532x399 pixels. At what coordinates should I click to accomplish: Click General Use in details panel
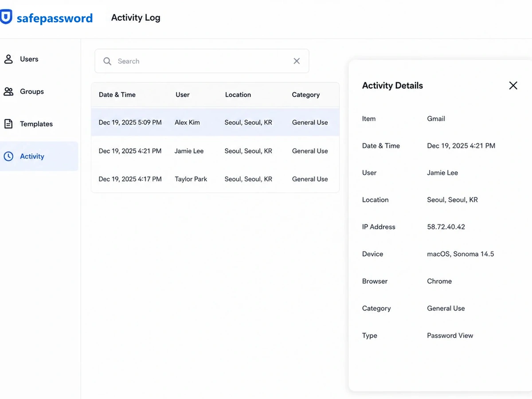(446, 309)
